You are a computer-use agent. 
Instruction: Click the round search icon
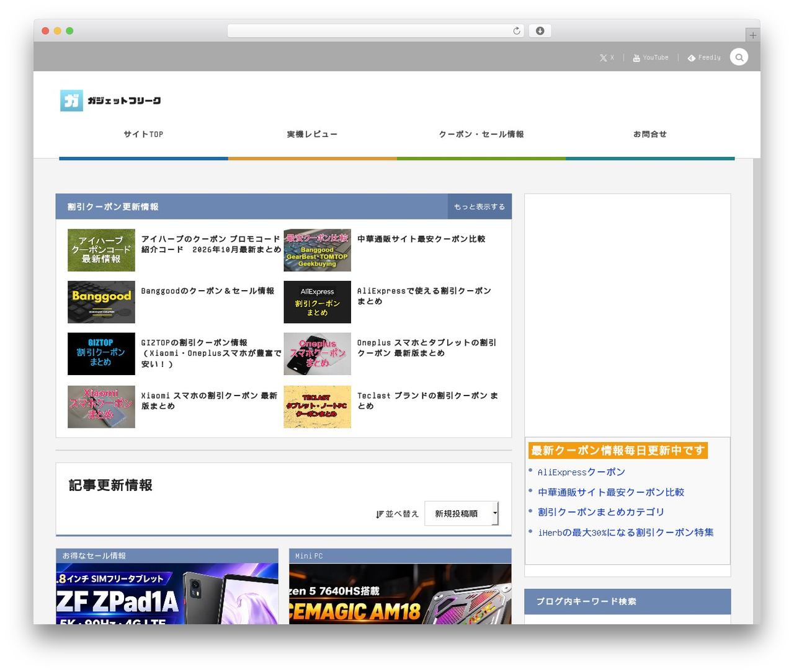pos(739,57)
